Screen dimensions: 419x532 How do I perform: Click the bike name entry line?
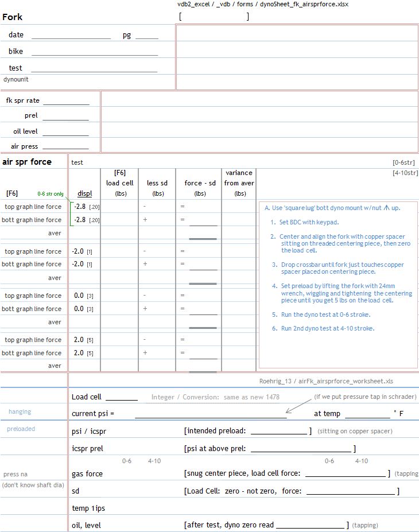click(94, 52)
